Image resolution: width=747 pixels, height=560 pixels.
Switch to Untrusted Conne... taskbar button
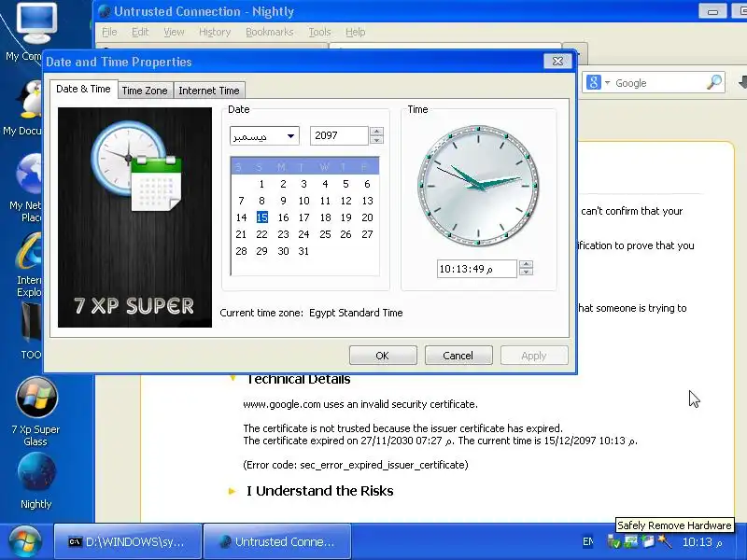[277, 541]
